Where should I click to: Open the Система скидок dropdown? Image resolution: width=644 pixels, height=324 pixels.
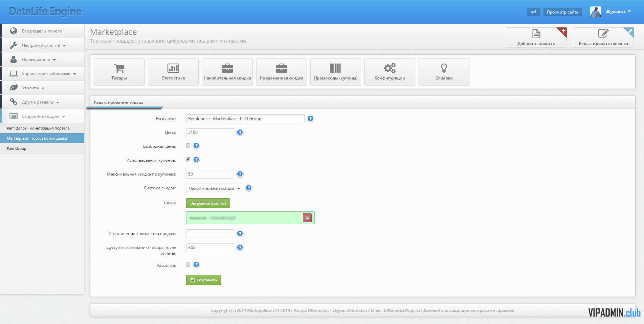[x=215, y=188]
